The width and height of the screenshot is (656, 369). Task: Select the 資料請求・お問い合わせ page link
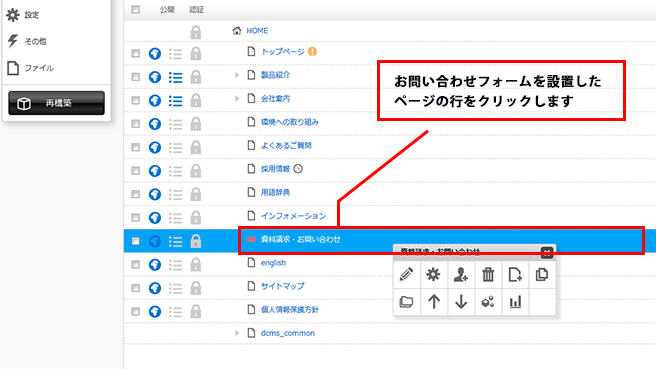pos(300,239)
